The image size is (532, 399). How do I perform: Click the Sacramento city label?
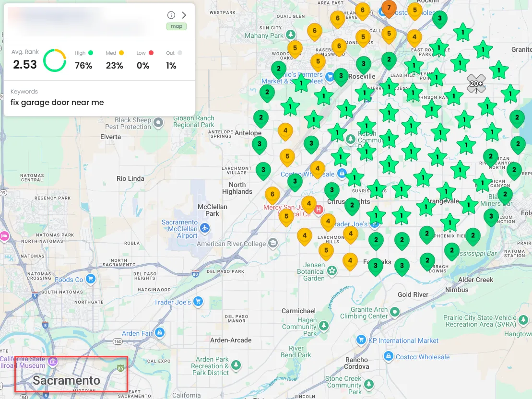pyautogui.click(x=67, y=380)
